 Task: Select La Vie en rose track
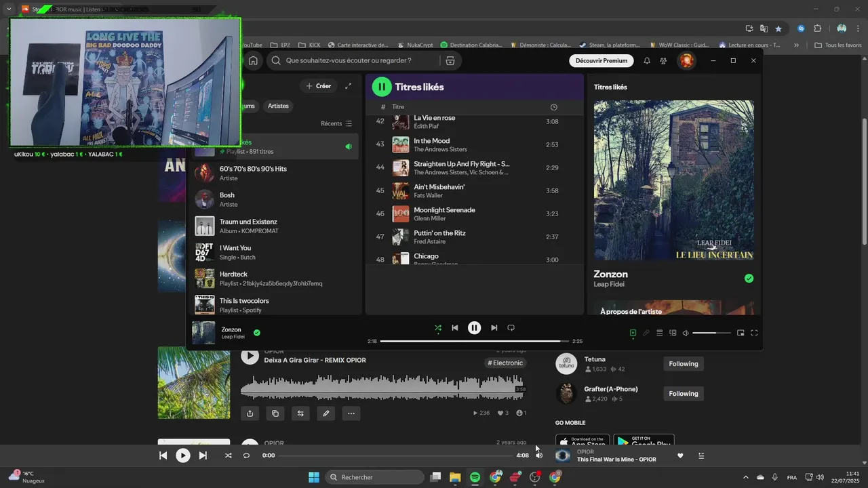pos(473,122)
